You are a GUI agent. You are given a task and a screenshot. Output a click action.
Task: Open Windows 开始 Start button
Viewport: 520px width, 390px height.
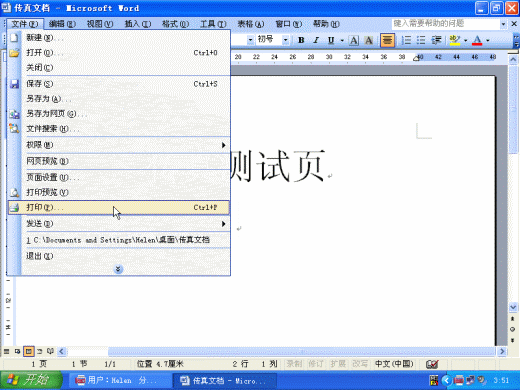pos(31,380)
